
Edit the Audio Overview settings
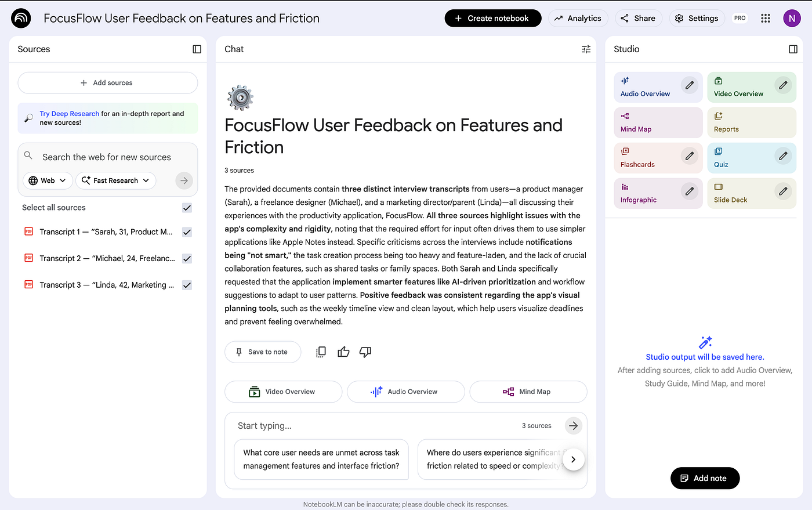[689, 85]
